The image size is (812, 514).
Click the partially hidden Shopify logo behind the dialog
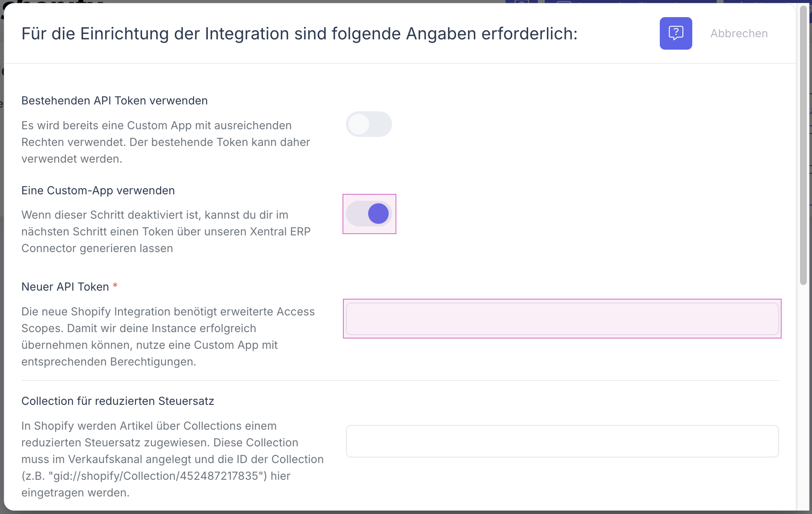(x=51, y=2)
